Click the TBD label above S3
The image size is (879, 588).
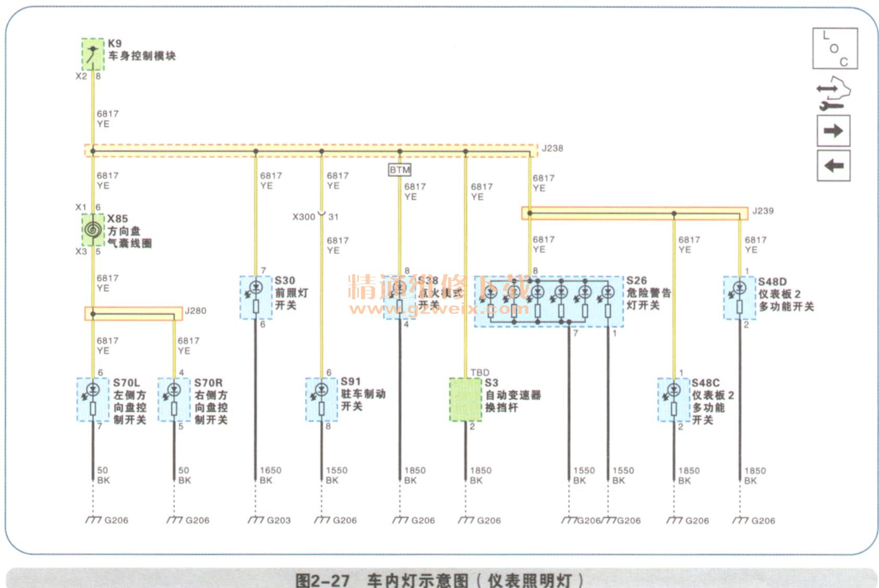click(x=480, y=372)
